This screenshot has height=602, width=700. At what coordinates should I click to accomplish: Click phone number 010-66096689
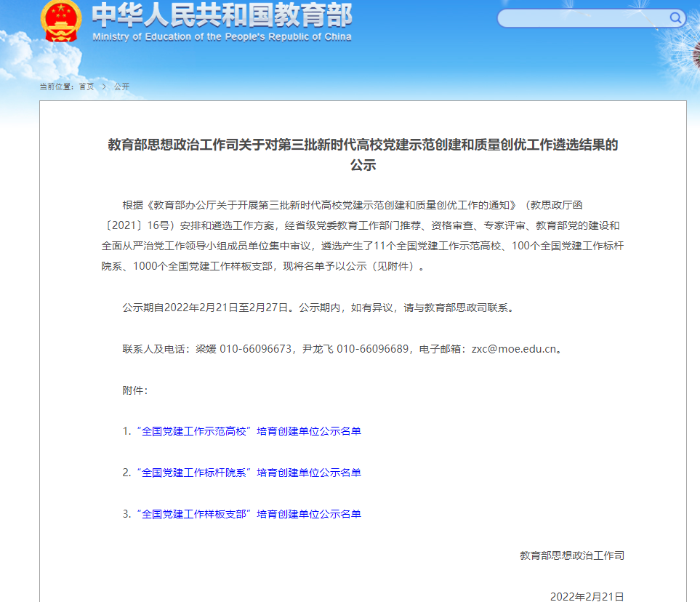pos(372,349)
